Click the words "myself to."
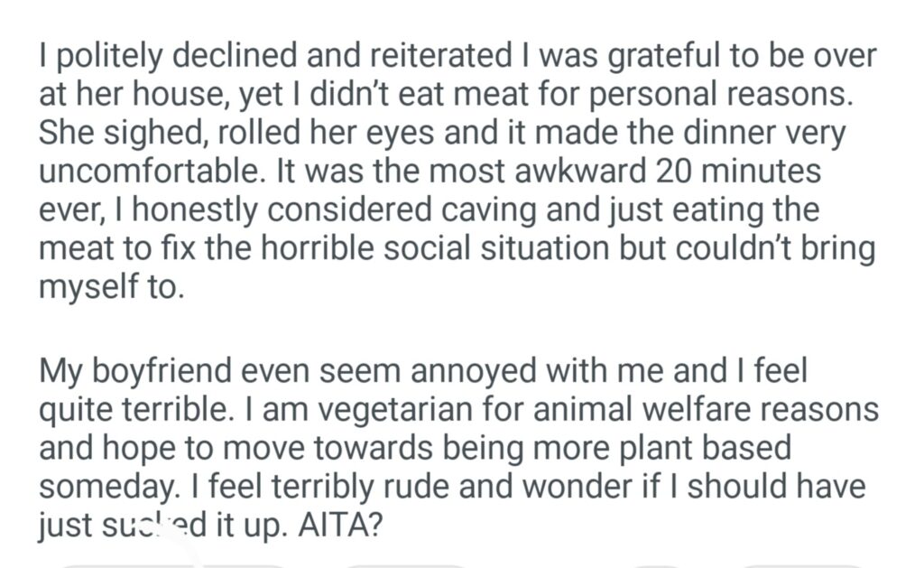The width and height of the screenshot is (924, 568). pyautogui.click(x=110, y=287)
